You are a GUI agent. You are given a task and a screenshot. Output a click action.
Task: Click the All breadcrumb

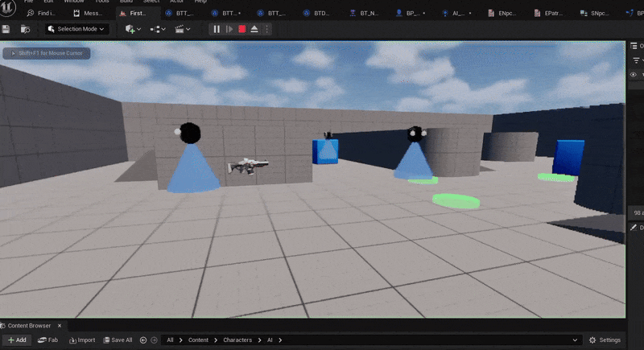[170, 340]
